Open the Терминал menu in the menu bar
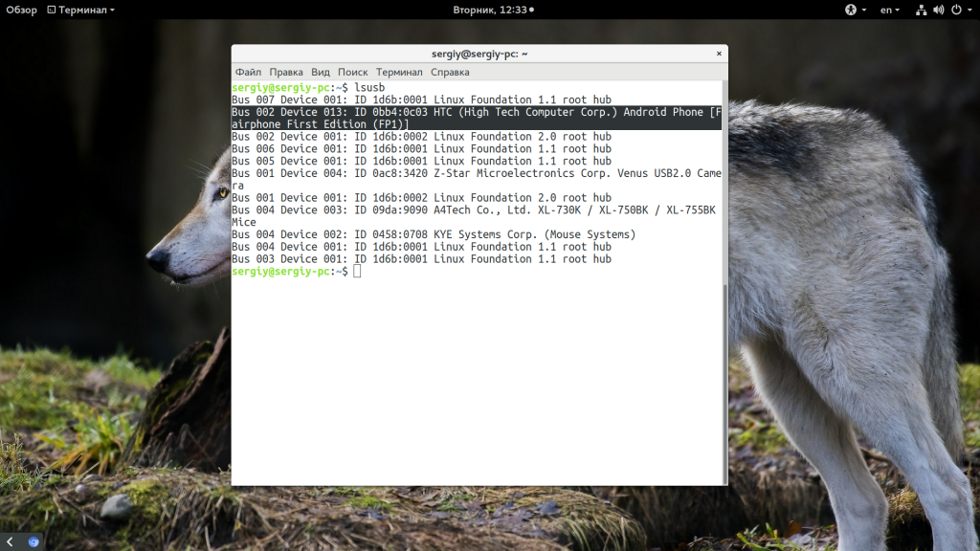The width and height of the screenshot is (980, 551). (x=399, y=72)
